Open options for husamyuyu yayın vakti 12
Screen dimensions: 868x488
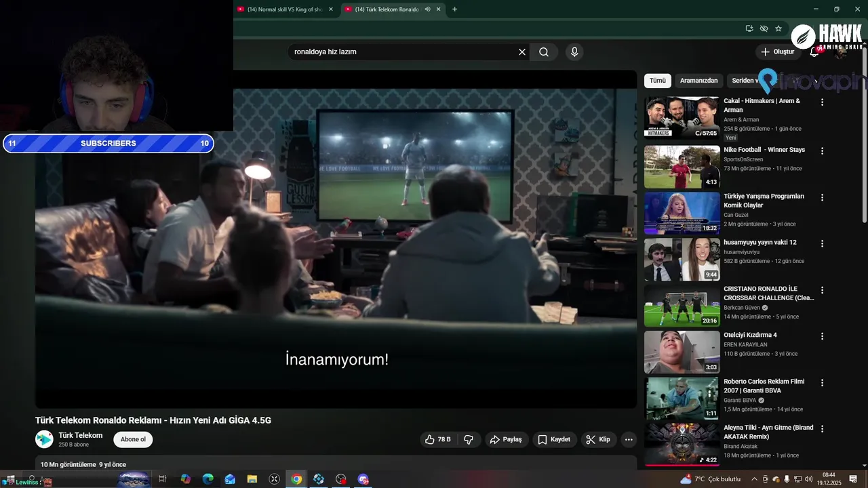click(x=822, y=243)
